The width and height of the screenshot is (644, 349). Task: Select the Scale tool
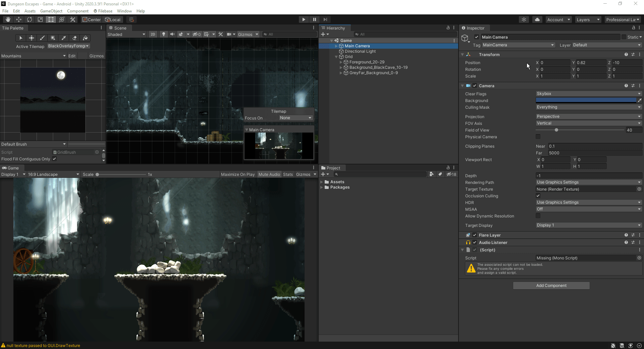click(40, 19)
